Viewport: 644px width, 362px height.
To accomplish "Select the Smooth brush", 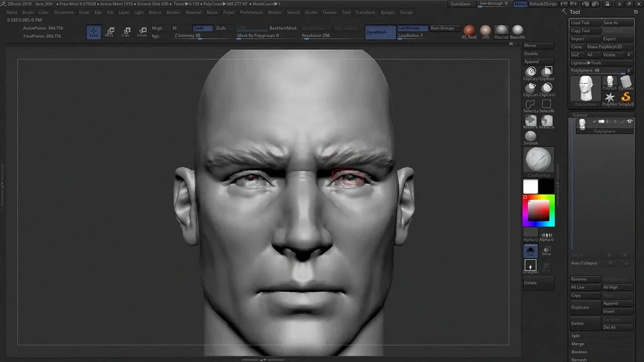I will pos(531,137).
